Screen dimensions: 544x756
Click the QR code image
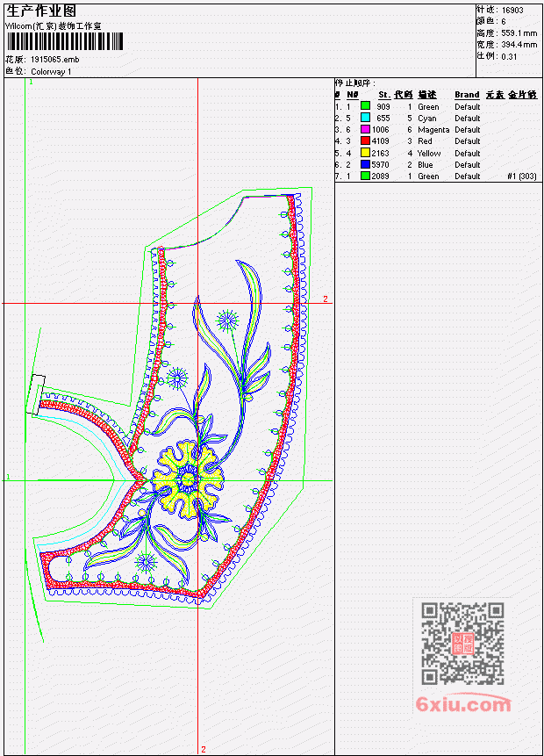pyautogui.click(x=462, y=644)
